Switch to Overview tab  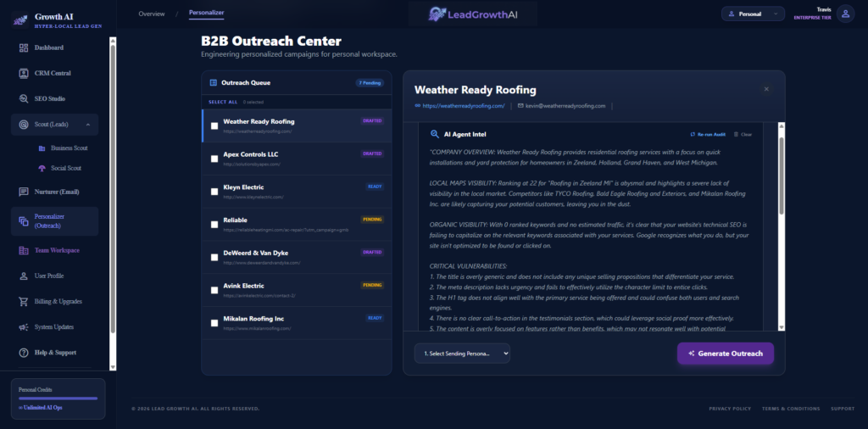click(x=152, y=14)
